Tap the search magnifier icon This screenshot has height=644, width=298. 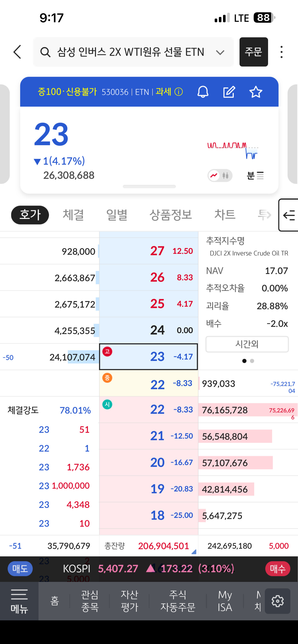pos(45,52)
